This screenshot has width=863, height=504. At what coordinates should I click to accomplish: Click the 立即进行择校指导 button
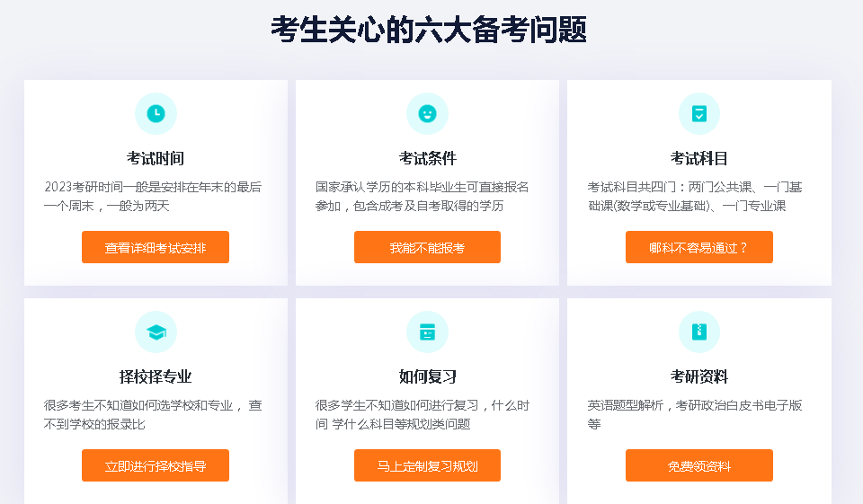tap(156, 465)
